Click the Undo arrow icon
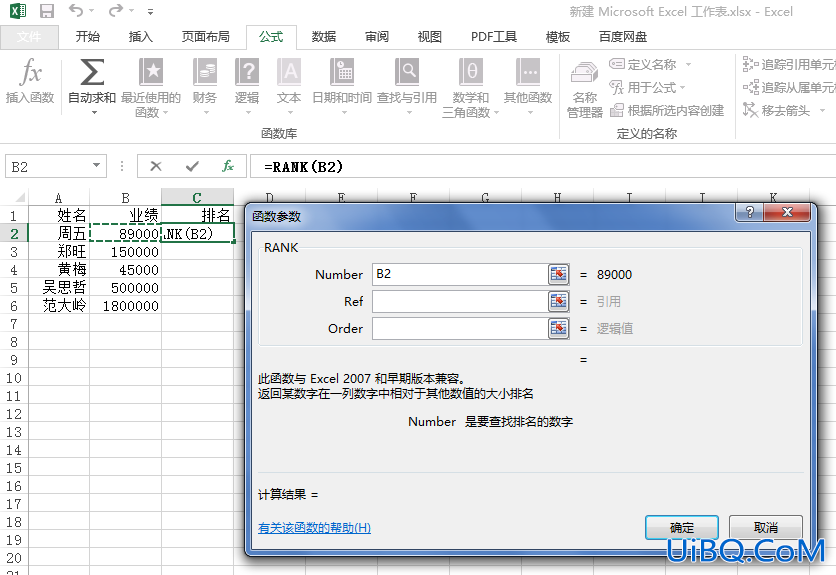 [76, 10]
